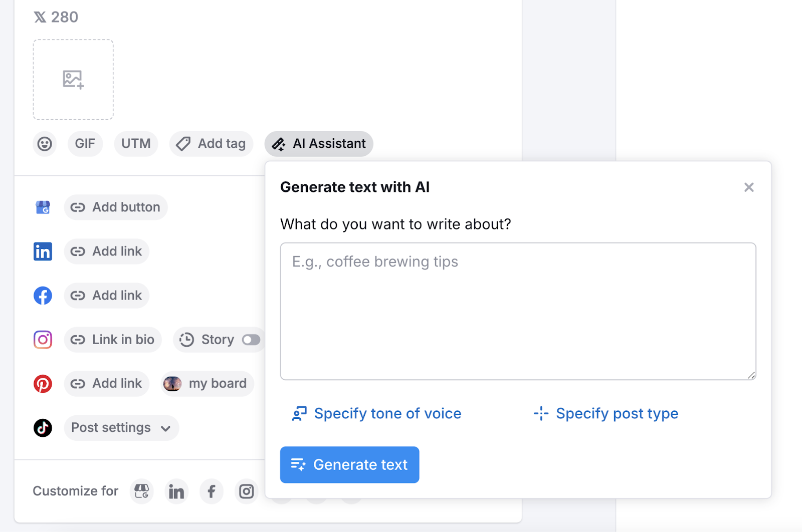Open the emoji picker
The image size is (802, 532).
pyautogui.click(x=45, y=144)
